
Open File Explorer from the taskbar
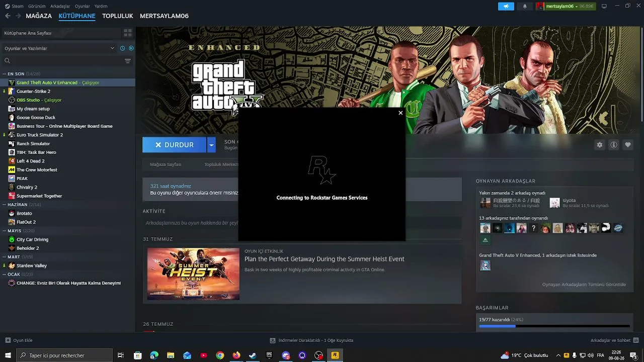(171, 355)
